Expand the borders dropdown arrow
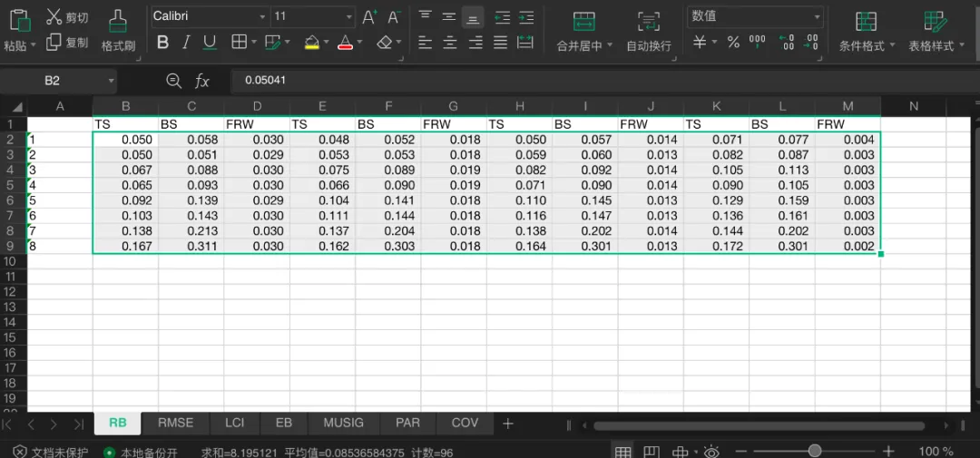Image resolution: width=980 pixels, height=458 pixels. click(254, 43)
